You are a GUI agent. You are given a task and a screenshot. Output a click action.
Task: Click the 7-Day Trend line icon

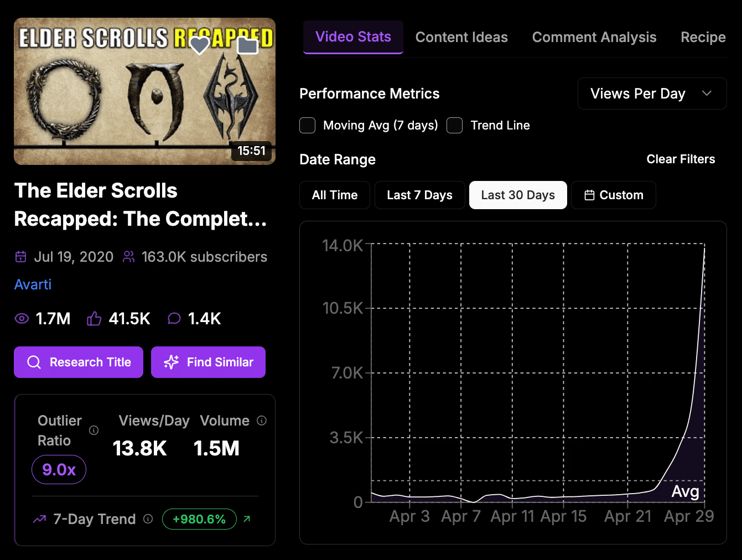(39, 519)
